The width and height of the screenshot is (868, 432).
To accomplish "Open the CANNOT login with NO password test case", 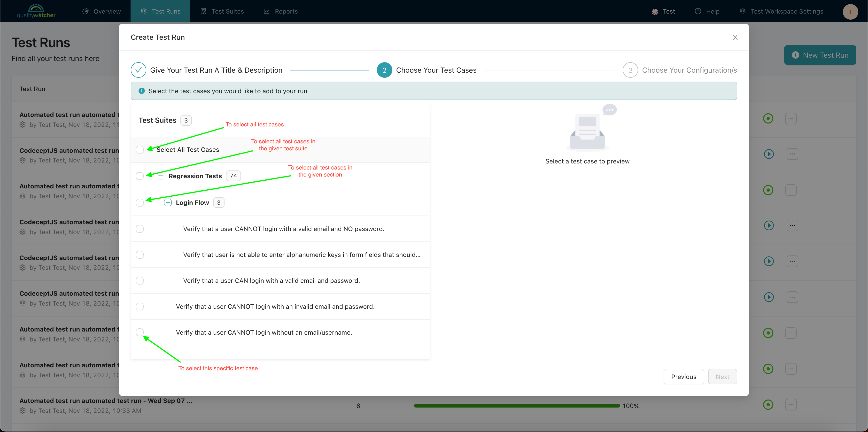I will 283,229.
